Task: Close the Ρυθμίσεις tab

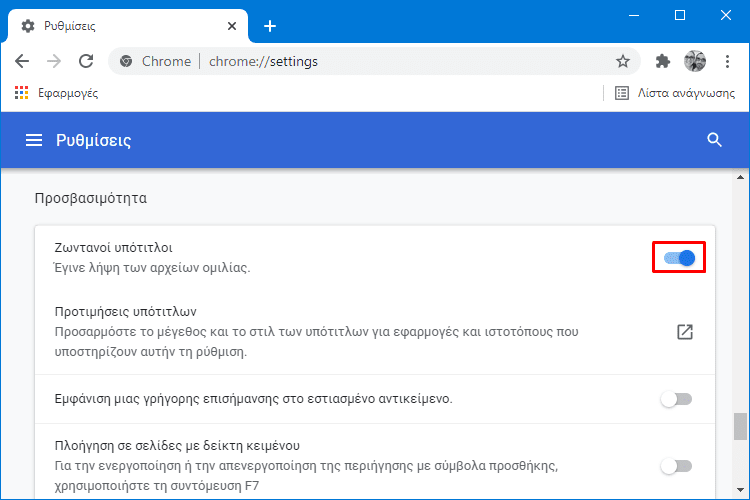Action: pyautogui.click(x=231, y=25)
